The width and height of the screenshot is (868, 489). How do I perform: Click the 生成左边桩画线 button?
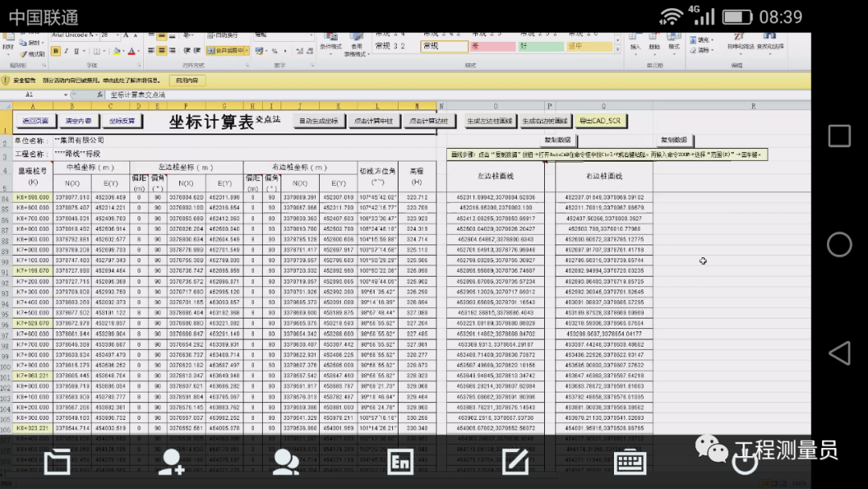[x=489, y=121]
